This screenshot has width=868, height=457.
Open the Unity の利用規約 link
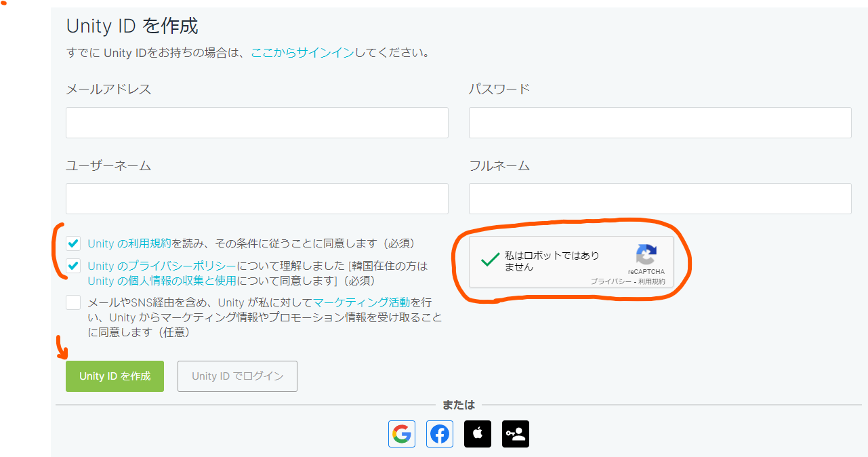pyautogui.click(x=129, y=243)
